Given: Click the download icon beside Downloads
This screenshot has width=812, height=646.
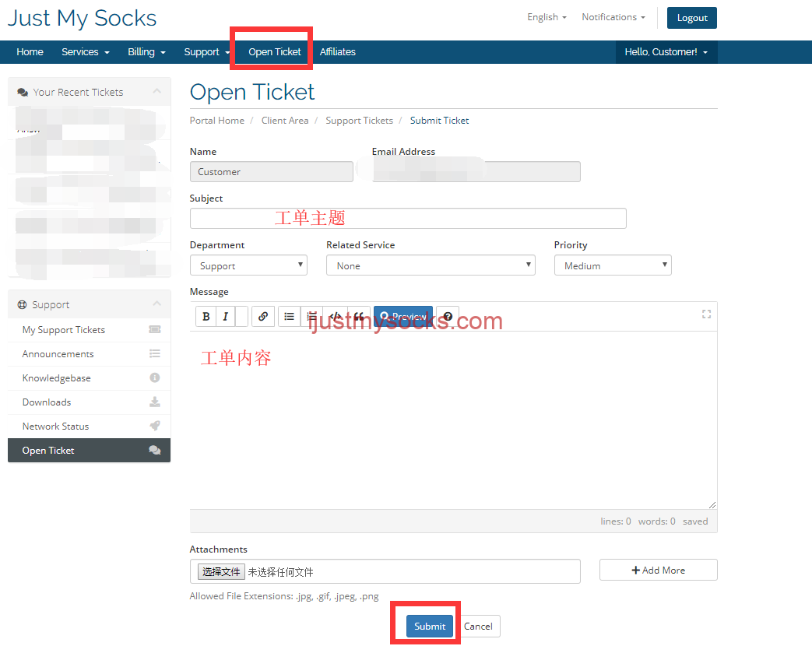Looking at the screenshot, I should tap(155, 402).
